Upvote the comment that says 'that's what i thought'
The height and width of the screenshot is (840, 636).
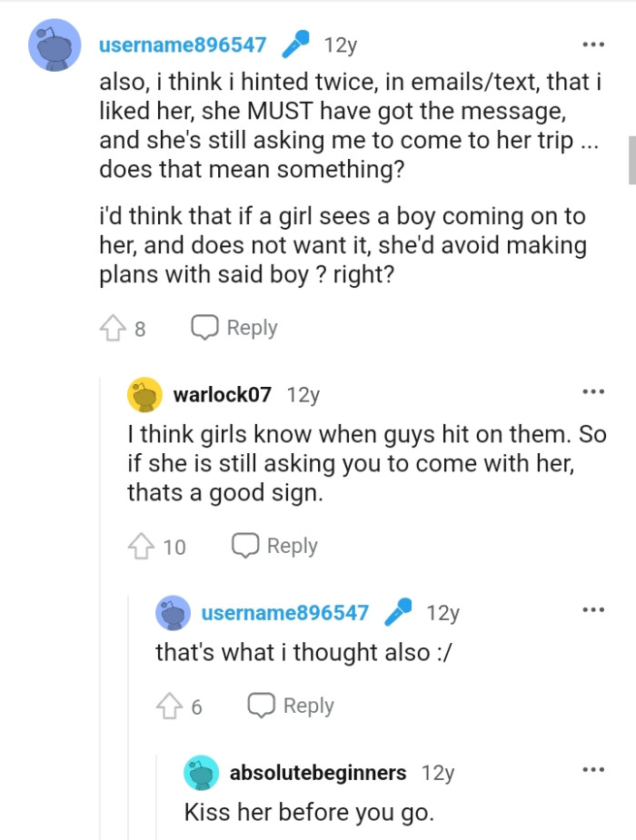pyautogui.click(x=171, y=704)
